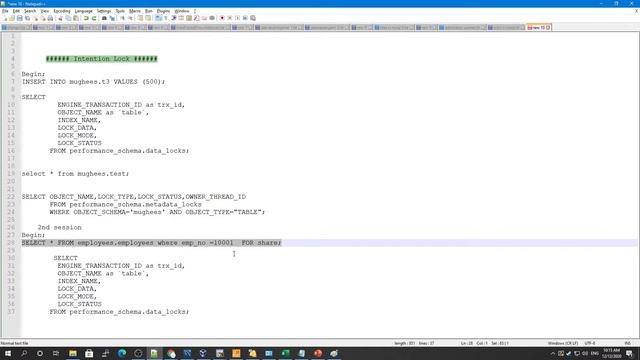640x360 pixels.
Task: Click the Print toolbar icon
Action: [x=50, y=18]
